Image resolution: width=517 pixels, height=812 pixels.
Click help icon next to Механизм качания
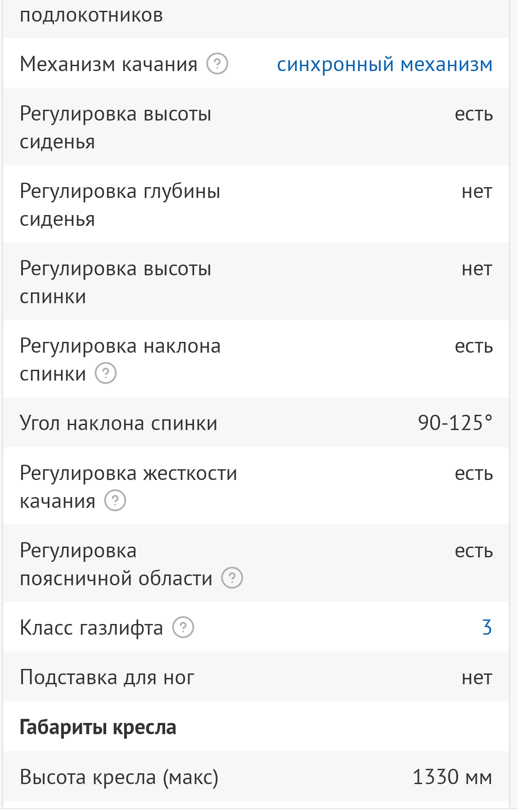tap(217, 64)
